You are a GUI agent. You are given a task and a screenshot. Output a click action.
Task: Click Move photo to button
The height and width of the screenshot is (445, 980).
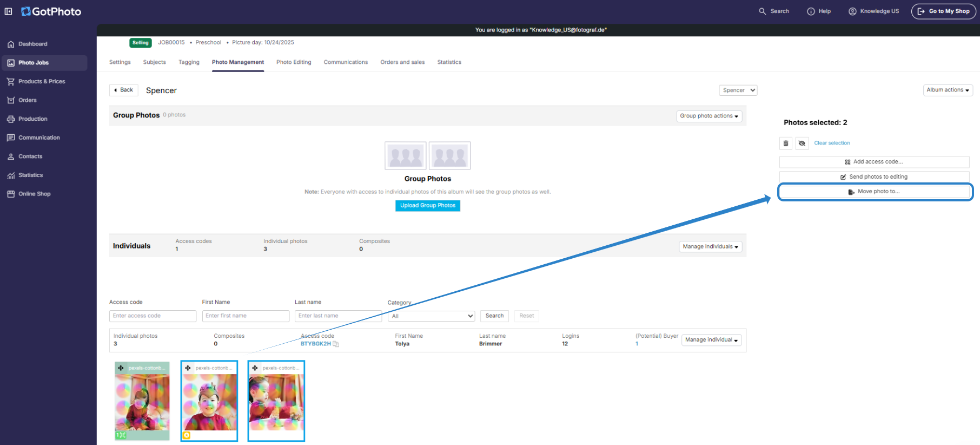(x=874, y=192)
